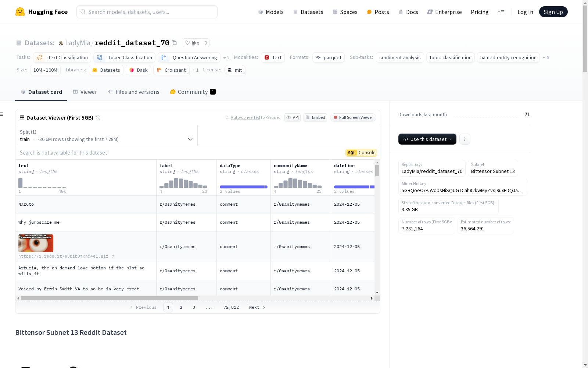Open the Spaces page
588x368 pixels.
pyautogui.click(x=345, y=12)
